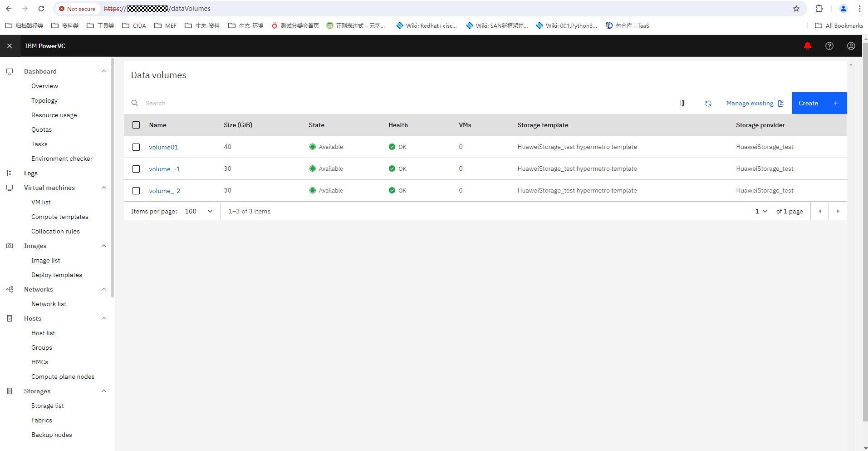Bookmark this page with the star

(796, 9)
